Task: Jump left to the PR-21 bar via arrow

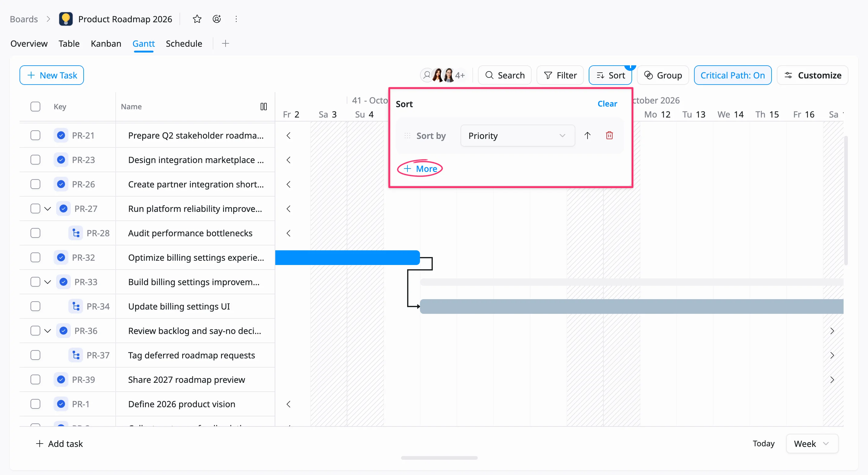Action: pyautogui.click(x=288, y=136)
